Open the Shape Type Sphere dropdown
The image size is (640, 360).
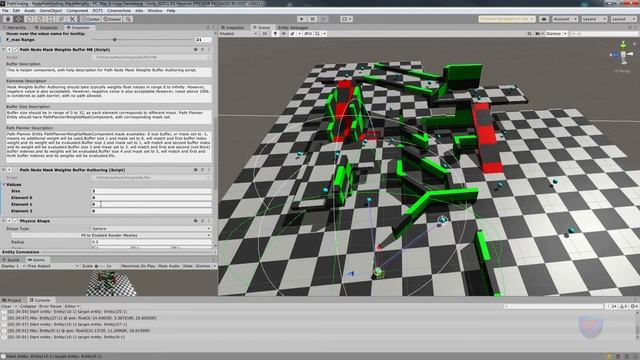pos(151,229)
